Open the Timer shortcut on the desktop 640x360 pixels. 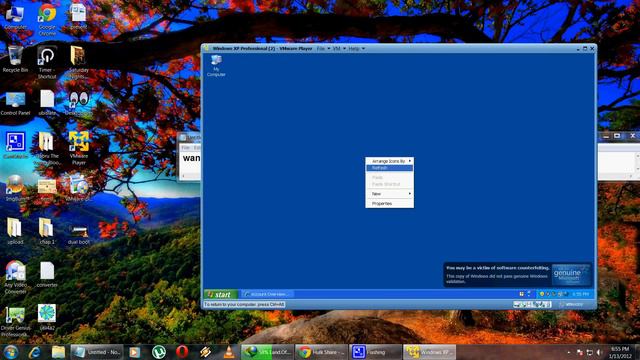coord(47,62)
